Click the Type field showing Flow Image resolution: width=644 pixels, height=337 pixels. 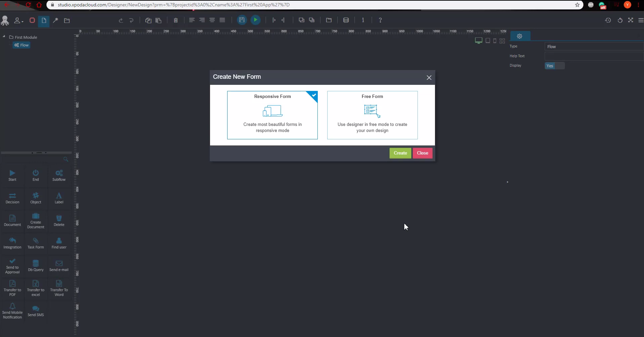coord(594,46)
